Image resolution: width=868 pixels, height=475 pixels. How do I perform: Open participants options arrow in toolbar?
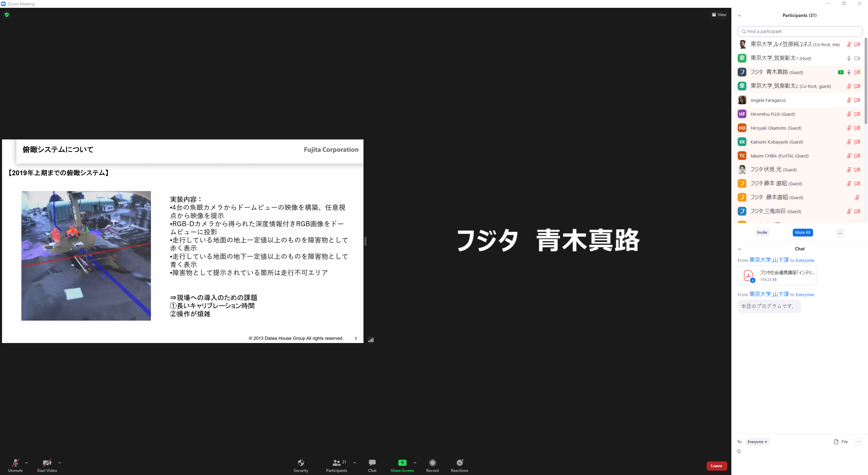[355, 462]
